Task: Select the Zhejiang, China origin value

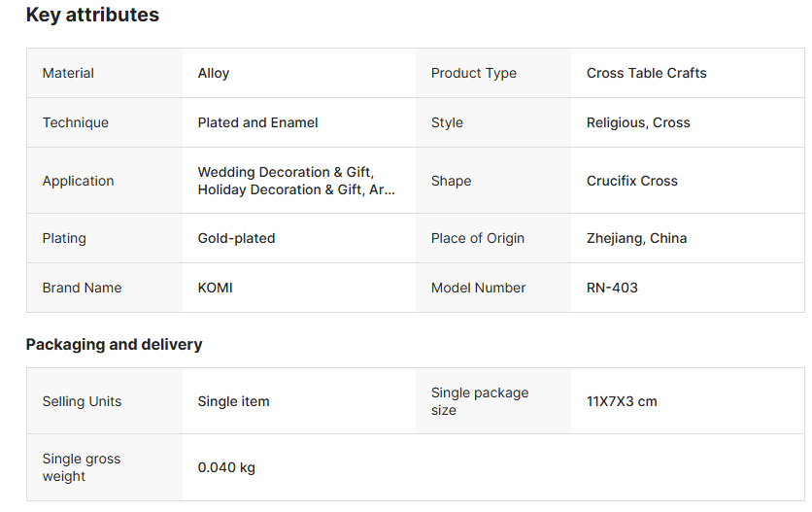Action: tap(636, 238)
